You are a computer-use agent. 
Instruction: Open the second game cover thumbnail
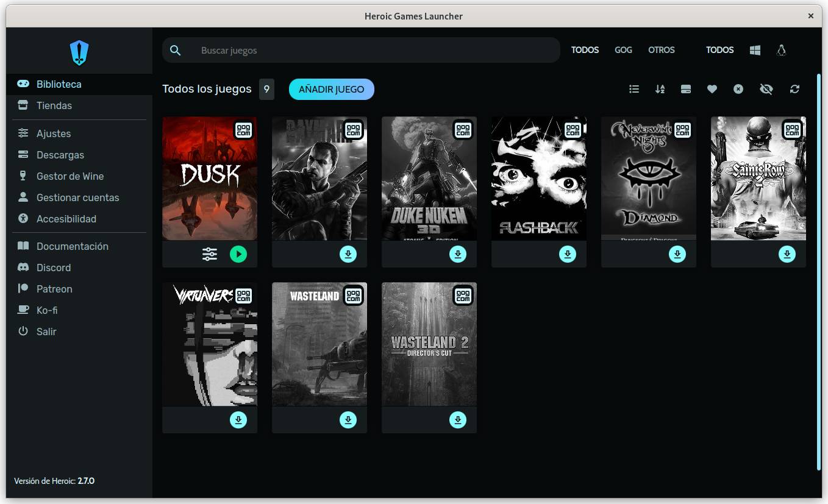pyautogui.click(x=319, y=178)
